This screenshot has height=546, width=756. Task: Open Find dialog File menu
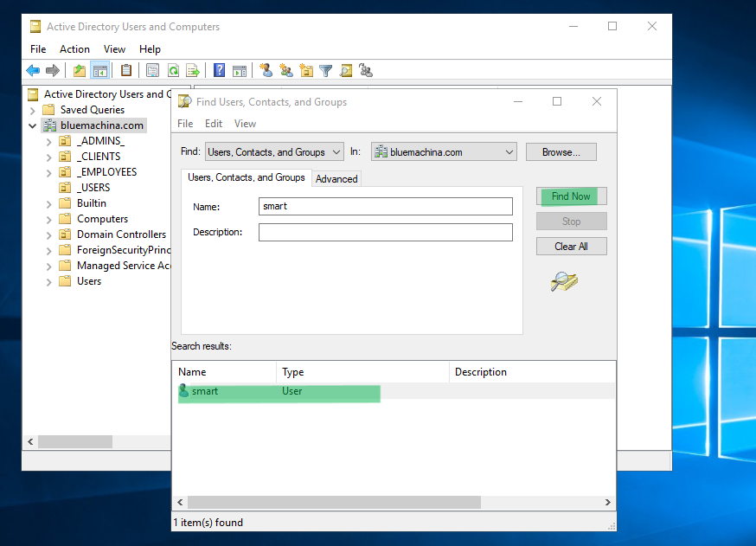pyautogui.click(x=185, y=124)
